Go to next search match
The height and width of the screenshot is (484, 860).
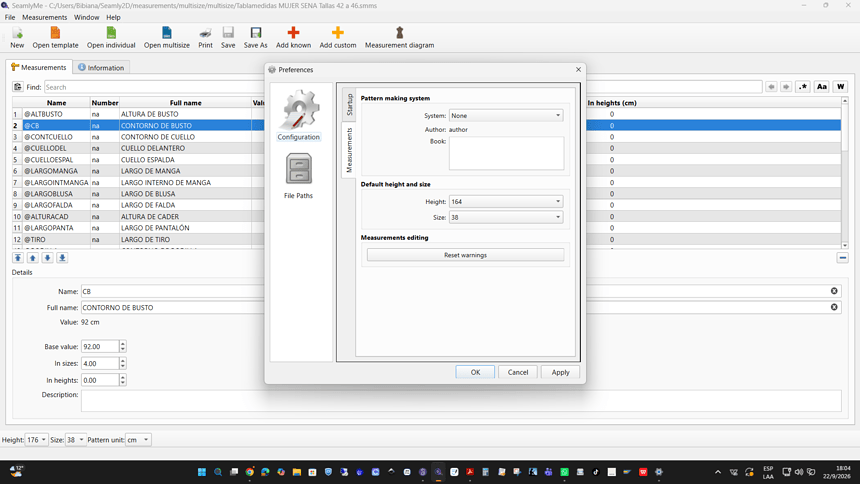tap(786, 87)
